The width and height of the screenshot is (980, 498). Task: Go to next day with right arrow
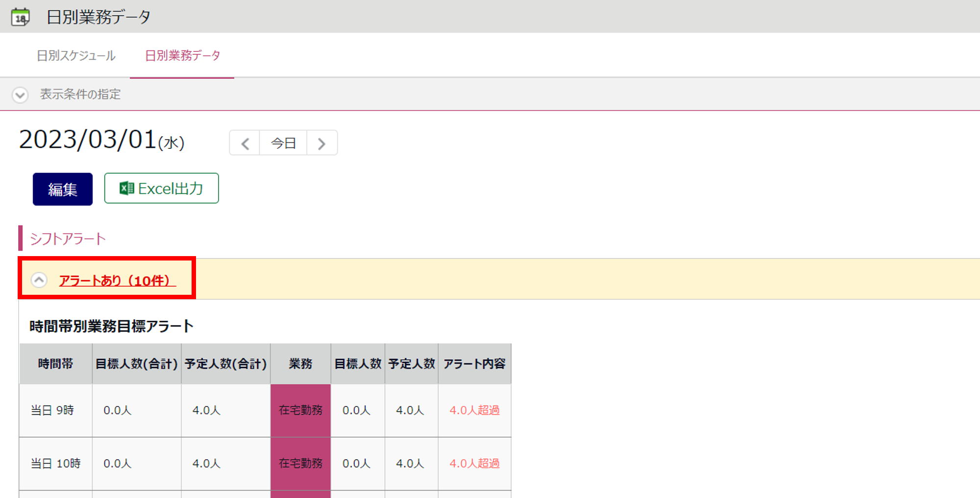[322, 143]
